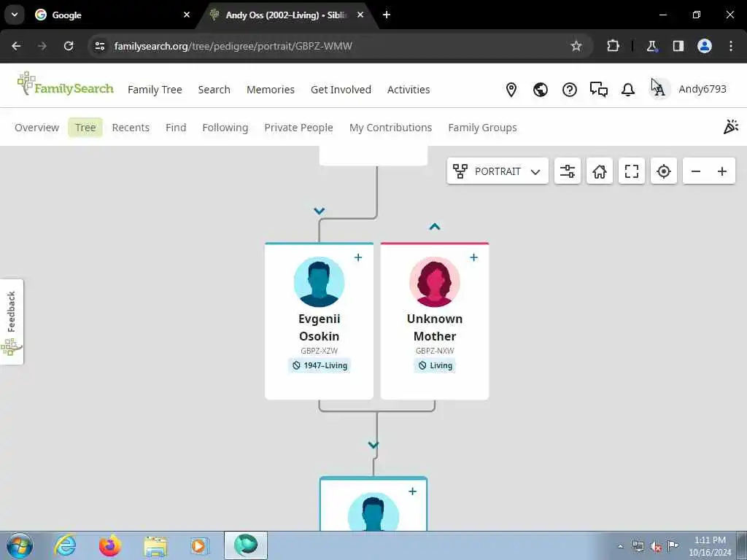Screen dimensions: 747x560
Task: Open Chrome tab search dropdown
Action: (15, 15)
